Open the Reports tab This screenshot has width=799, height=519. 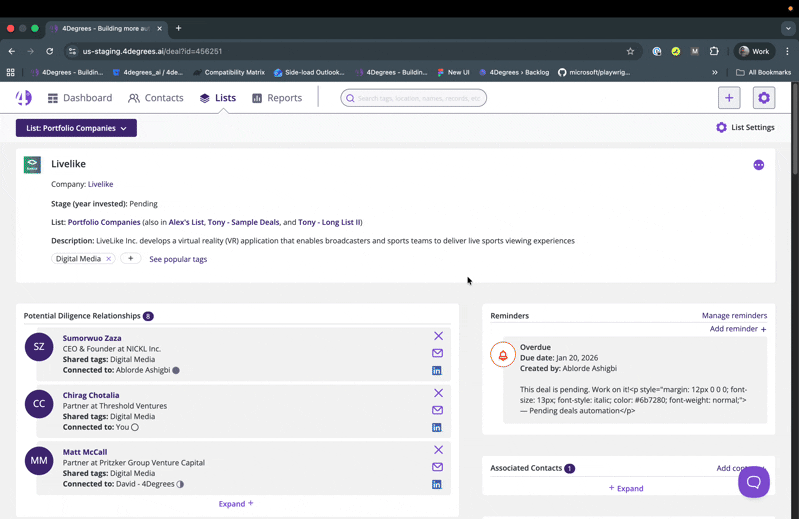coord(277,98)
